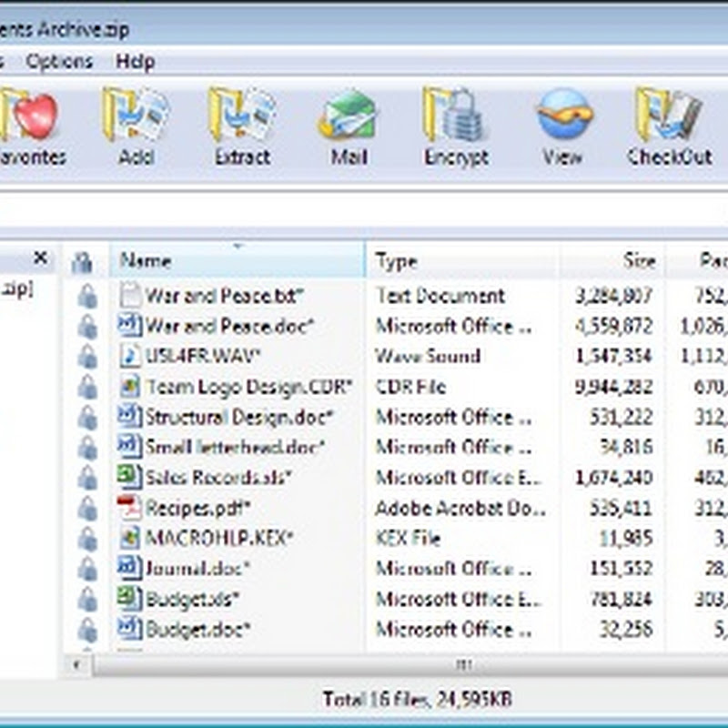Select file Journal.doc
728x728 pixels.
pyautogui.click(x=197, y=569)
